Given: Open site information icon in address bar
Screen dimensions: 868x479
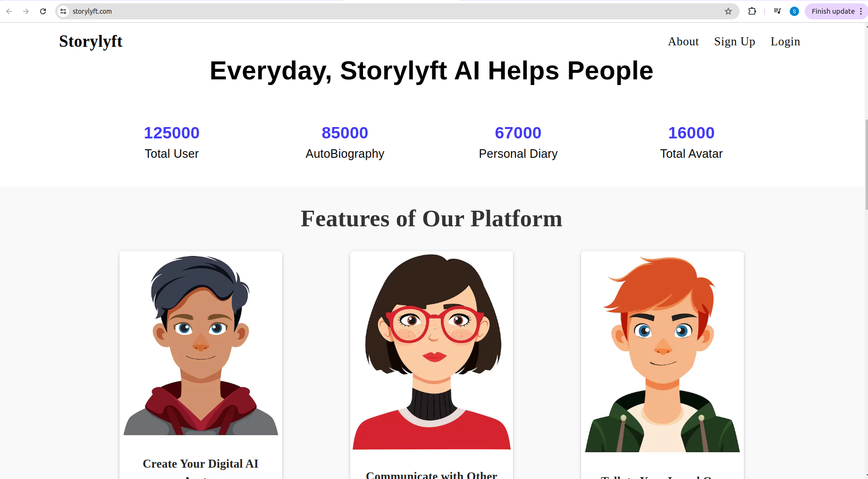Looking at the screenshot, I should 63,11.
